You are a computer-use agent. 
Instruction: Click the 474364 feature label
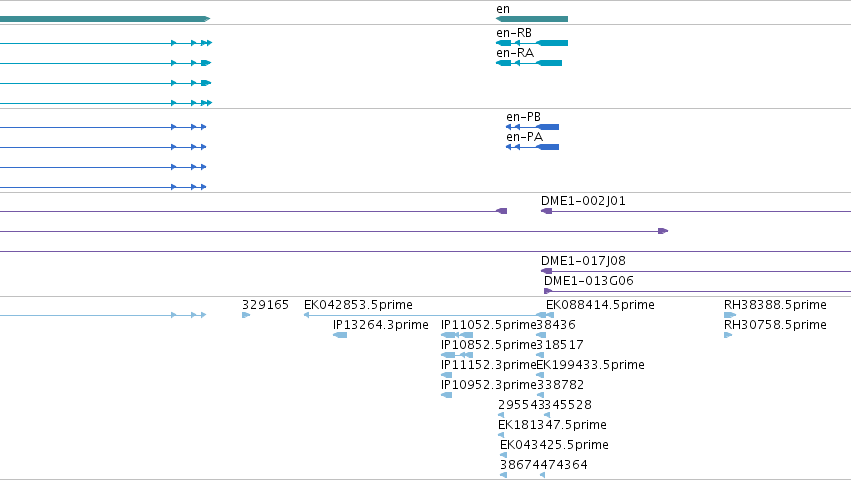564,465
